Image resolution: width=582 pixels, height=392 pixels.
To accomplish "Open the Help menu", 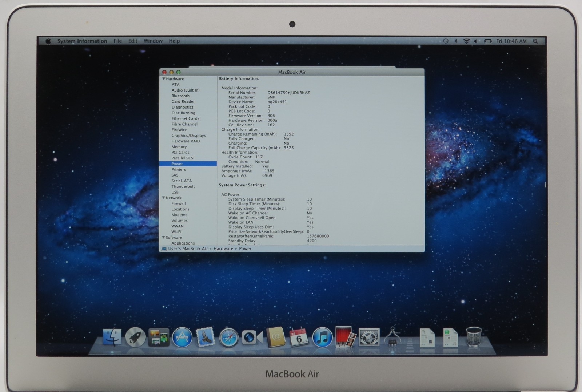I will coord(174,41).
